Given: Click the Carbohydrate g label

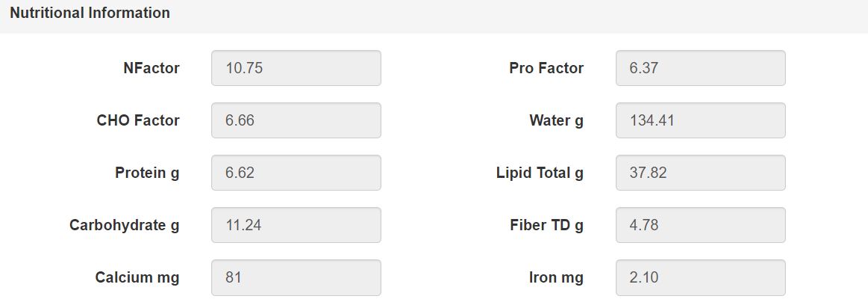Looking at the screenshot, I should coord(125,226).
